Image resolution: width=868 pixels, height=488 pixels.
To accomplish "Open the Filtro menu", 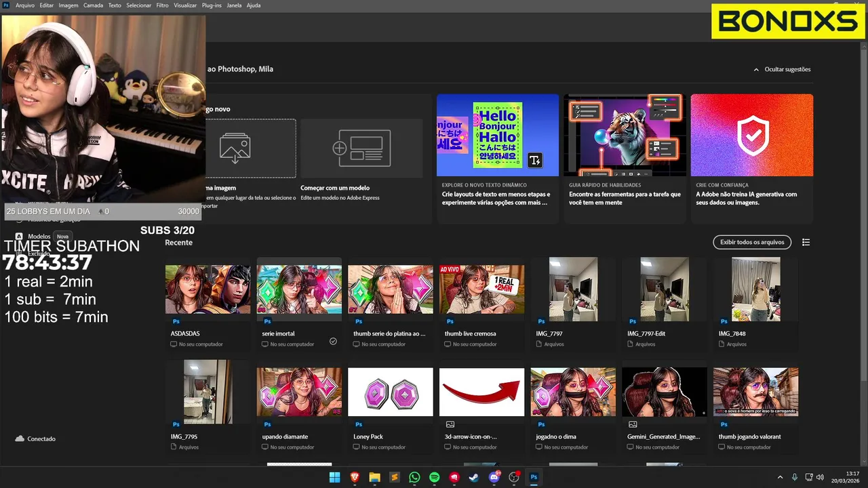I will tap(163, 5).
